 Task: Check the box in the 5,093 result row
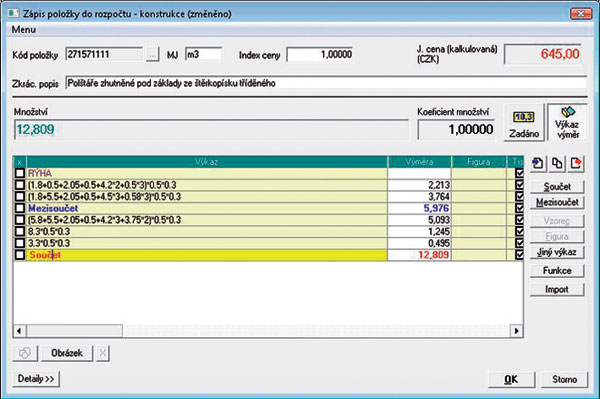click(x=20, y=220)
